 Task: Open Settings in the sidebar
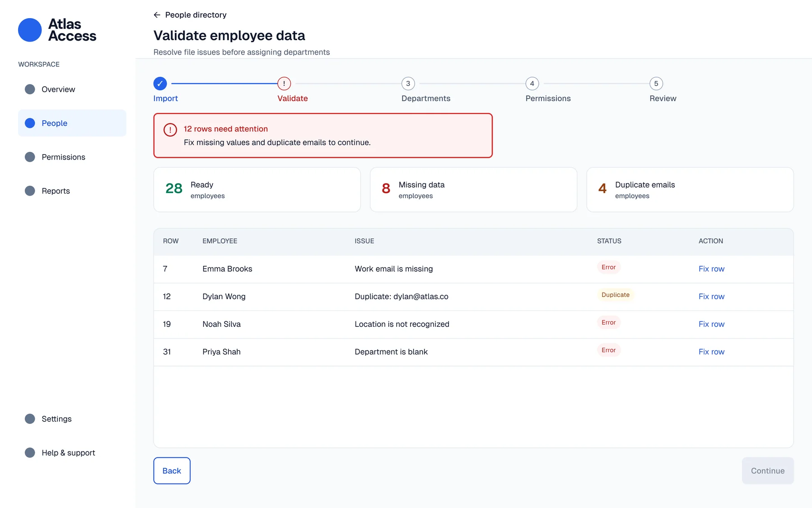click(72, 419)
